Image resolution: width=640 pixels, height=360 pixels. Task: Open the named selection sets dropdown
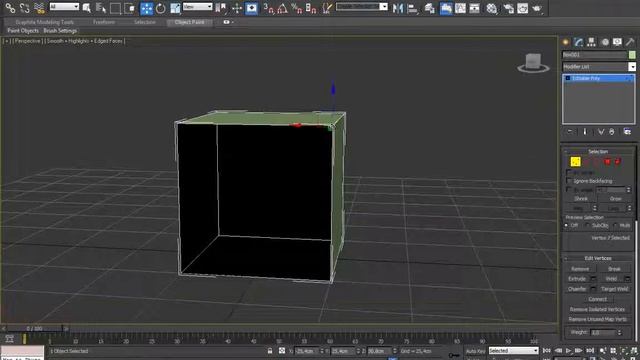point(362,7)
